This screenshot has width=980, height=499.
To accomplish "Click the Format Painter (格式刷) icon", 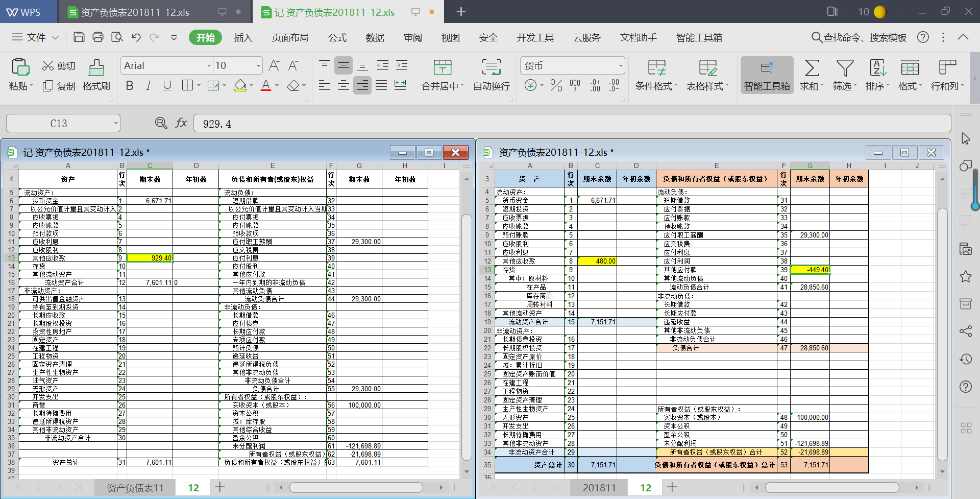I will click(x=96, y=68).
